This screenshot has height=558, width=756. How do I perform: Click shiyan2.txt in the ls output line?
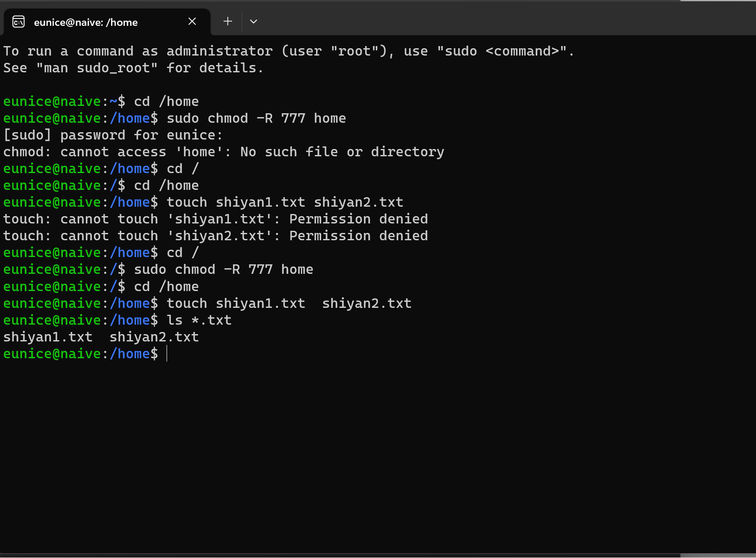154,337
